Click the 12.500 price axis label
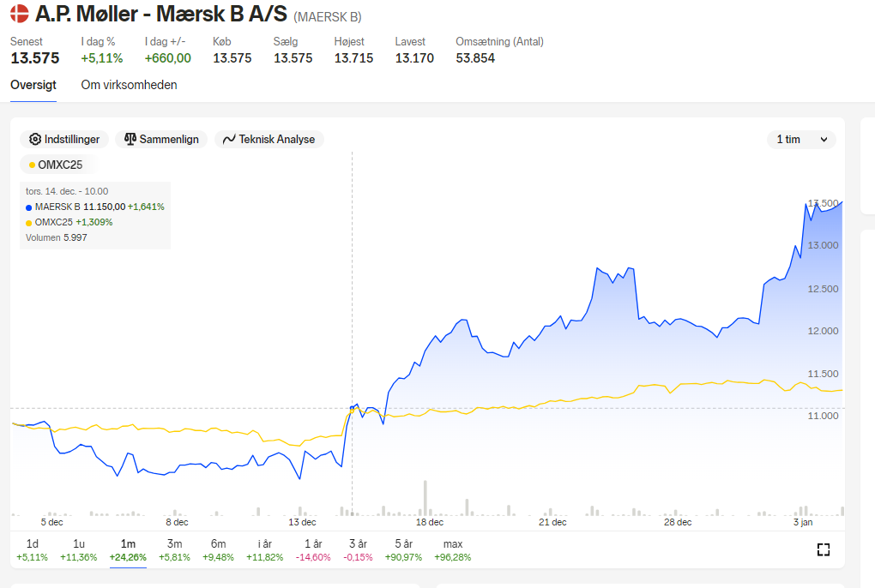 tap(824, 289)
